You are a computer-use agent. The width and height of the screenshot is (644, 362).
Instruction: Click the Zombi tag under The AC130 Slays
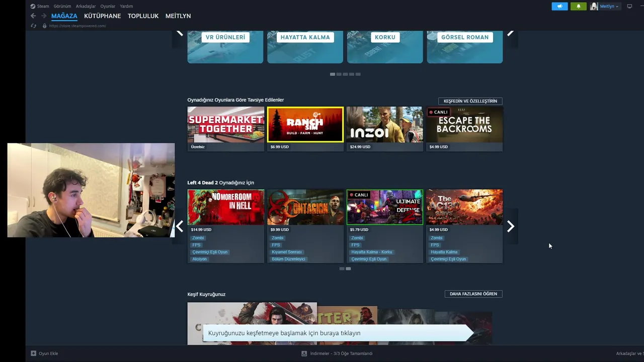click(436, 238)
